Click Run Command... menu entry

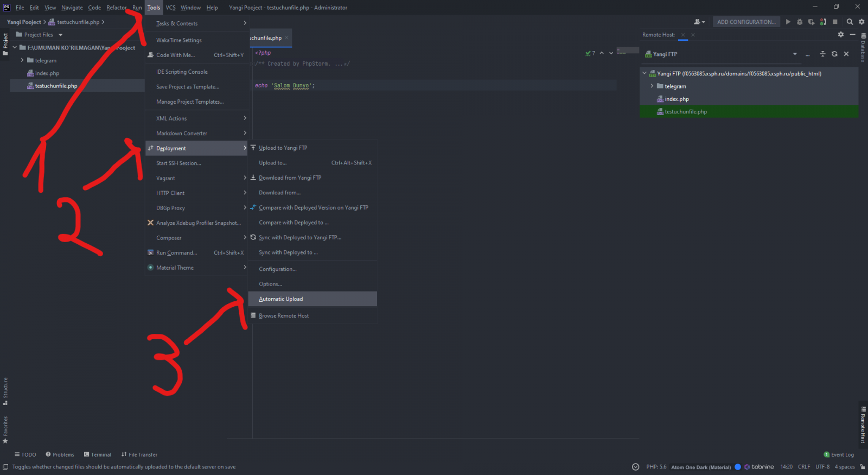click(196, 252)
